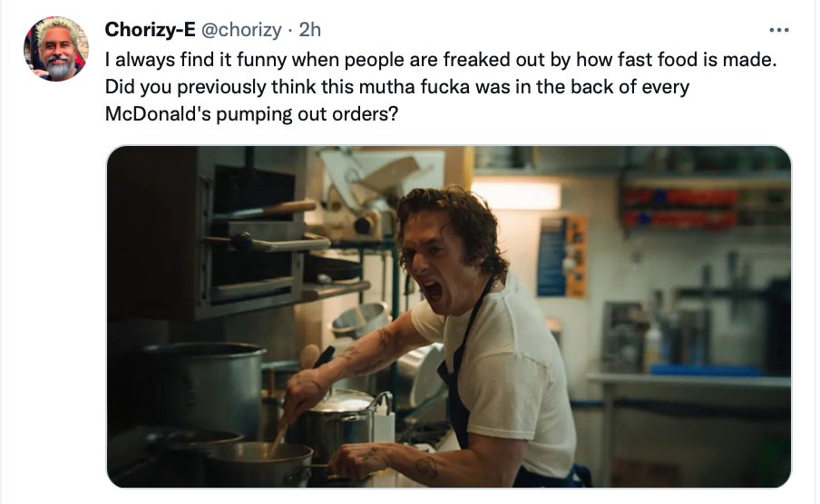Click Chorizy-E's profile avatar picture
Screen dimensions: 820x504
56,49
